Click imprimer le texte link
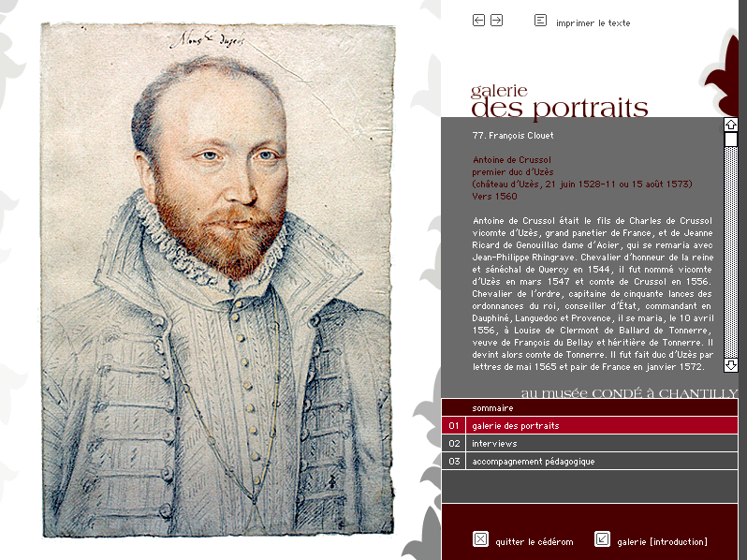747x560 pixels. tap(593, 22)
